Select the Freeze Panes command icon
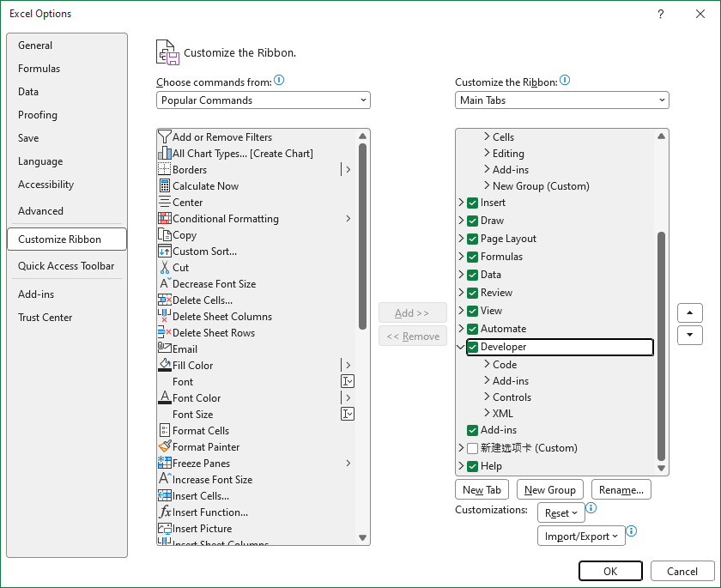Image resolution: width=721 pixels, height=588 pixels. pyautogui.click(x=165, y=463)
